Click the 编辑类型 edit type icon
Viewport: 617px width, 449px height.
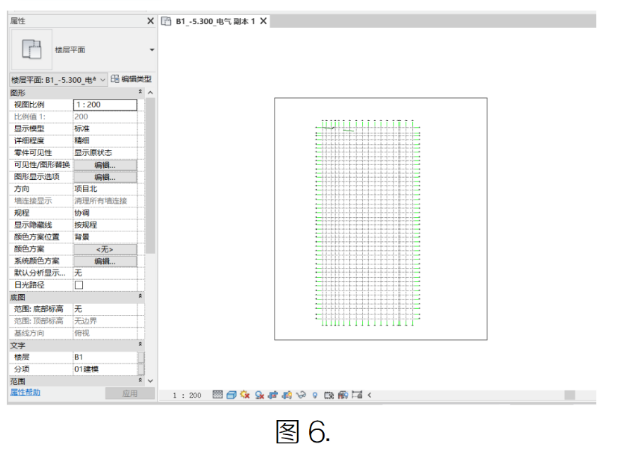pyautogui.click(x=115, y=79)
